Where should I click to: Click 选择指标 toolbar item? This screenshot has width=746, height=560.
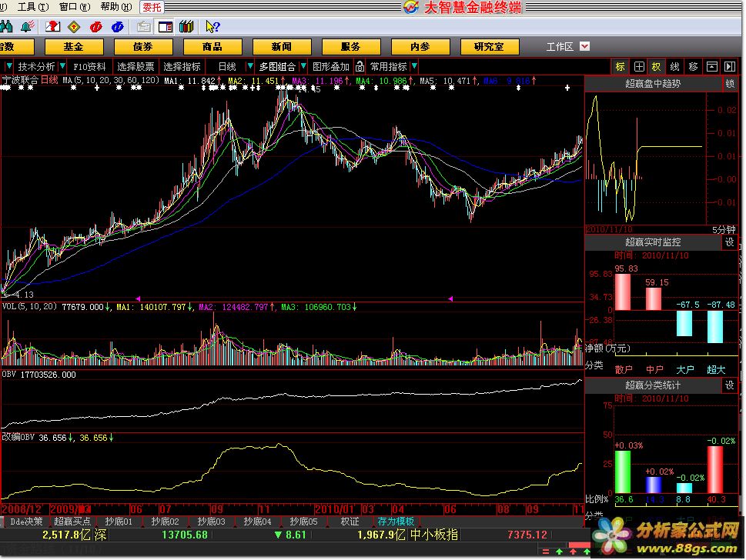click(182, 67)
